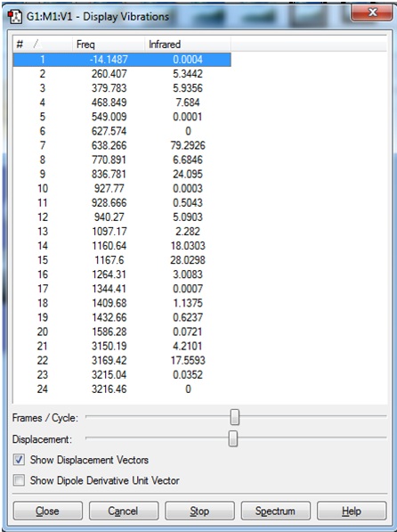Select mode 8 with frequency 770.891
Image resolution: width=397 pixels, height=532 pixels.
[x=122, y=160]
